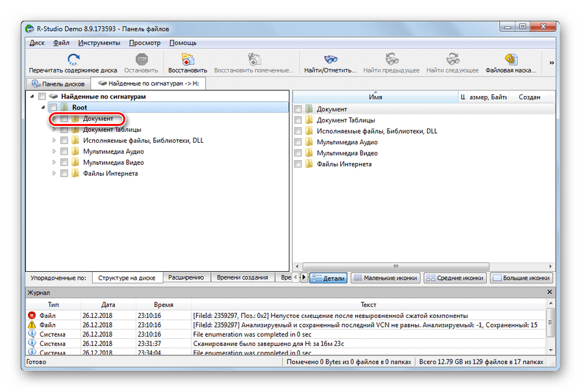Screen dimensions: 581x392
Task: Check Документ checkbox in tree
Action: pyautogui.click(x=64, y=119)
